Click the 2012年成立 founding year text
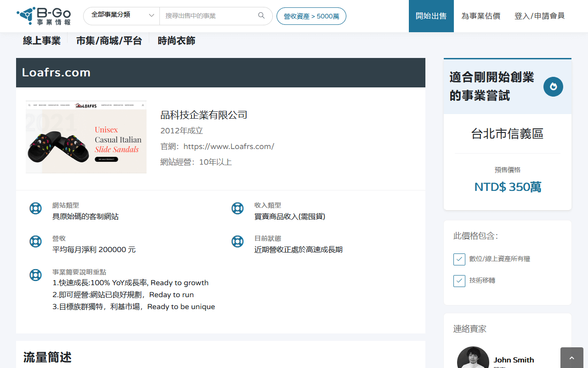The image size is (588, 368). point(181,131)
